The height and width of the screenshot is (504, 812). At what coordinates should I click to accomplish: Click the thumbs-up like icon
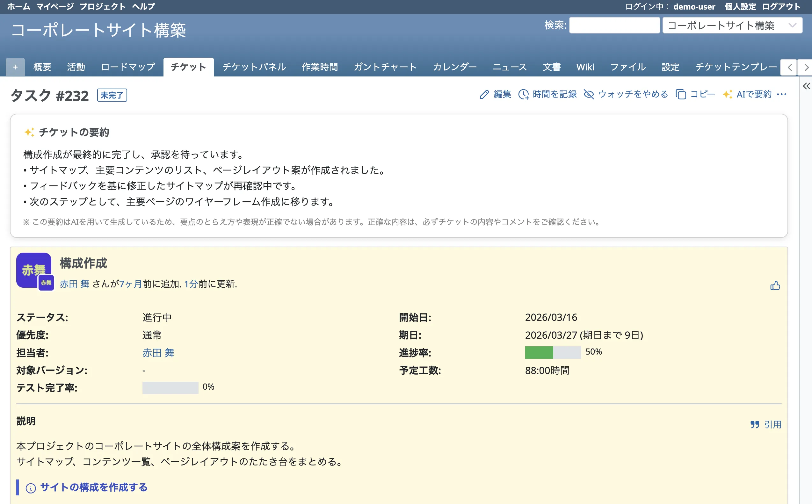coord(775,286)
